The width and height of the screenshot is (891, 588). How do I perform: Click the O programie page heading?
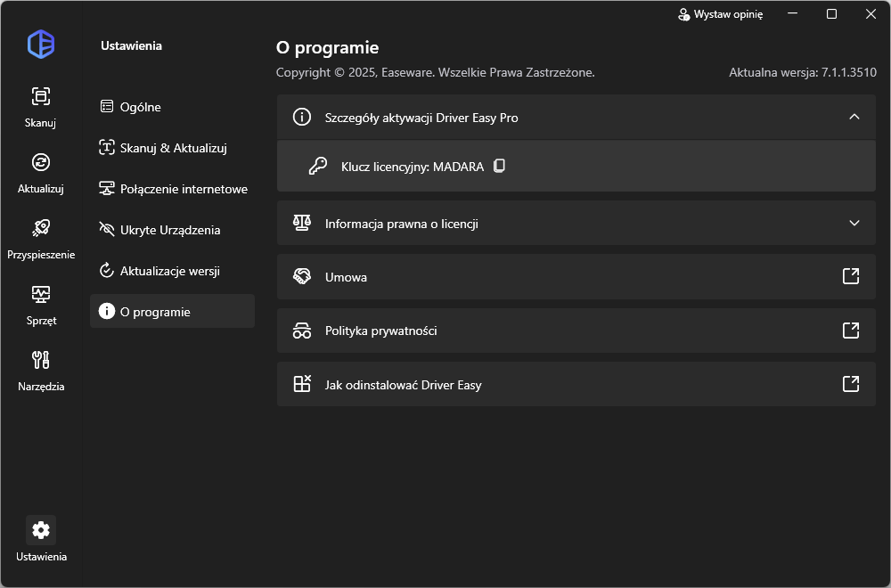pyautogui.click(x=327, y=48)
